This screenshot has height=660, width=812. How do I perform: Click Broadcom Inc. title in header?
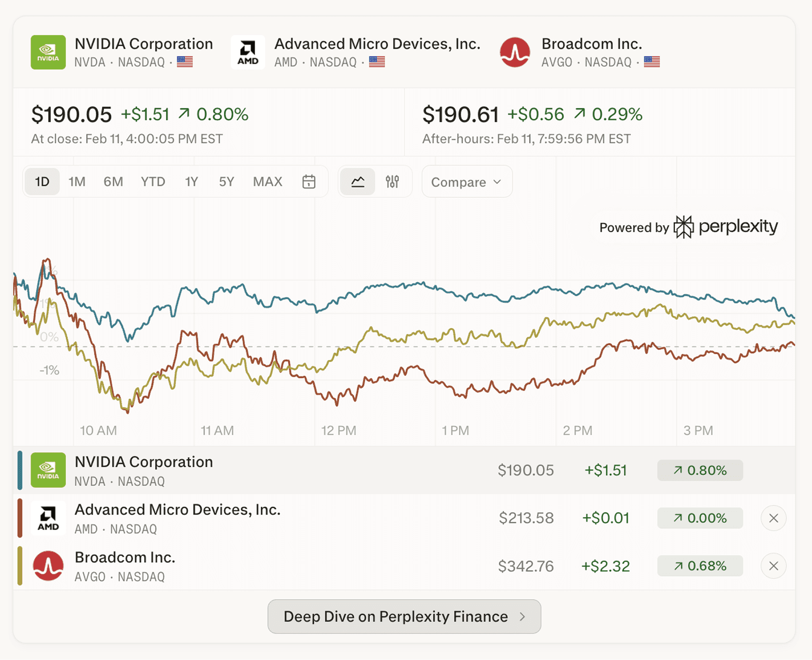[592, 44]
